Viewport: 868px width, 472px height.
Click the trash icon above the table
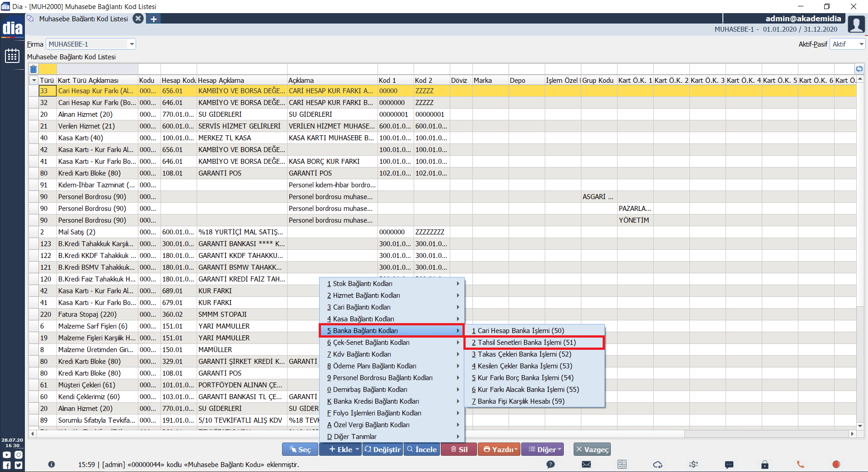click(x=33, y=69)
